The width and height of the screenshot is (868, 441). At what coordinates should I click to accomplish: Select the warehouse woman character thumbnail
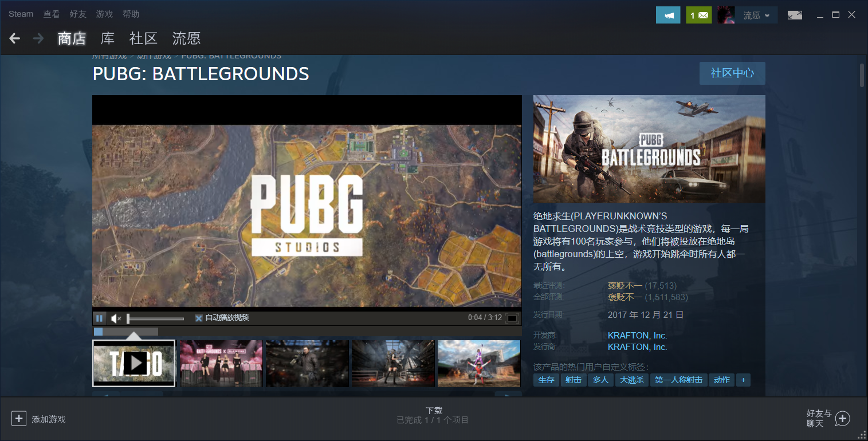[393, 363]
